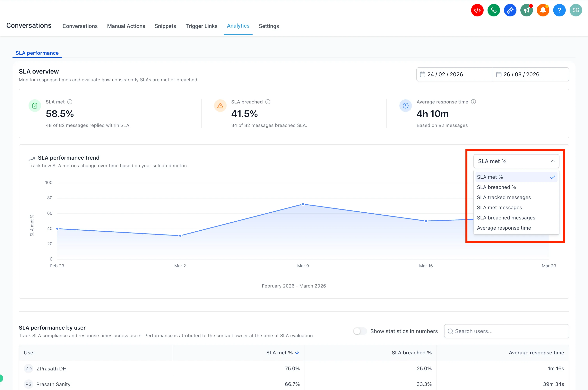Screen dimensions: 588x390
Task: Open the AI sparkles assistant icon
Action: [510, 10]
